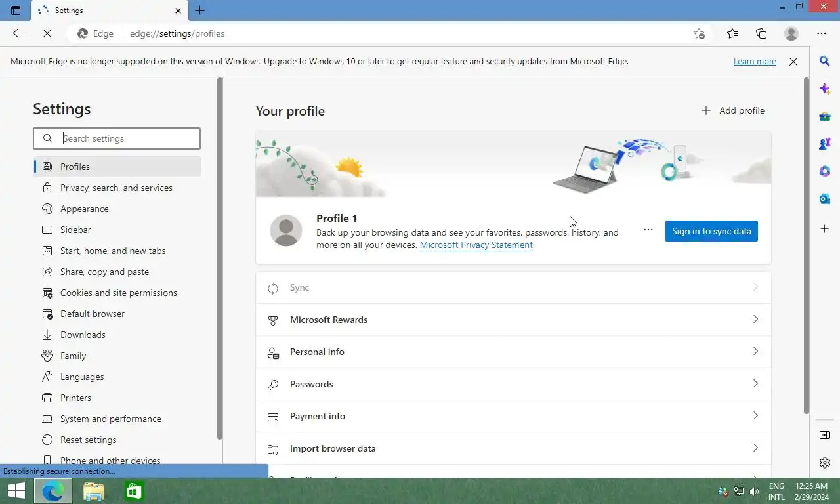Open Printers settings
The image size is (840, 504).
(x=117, y=398)
